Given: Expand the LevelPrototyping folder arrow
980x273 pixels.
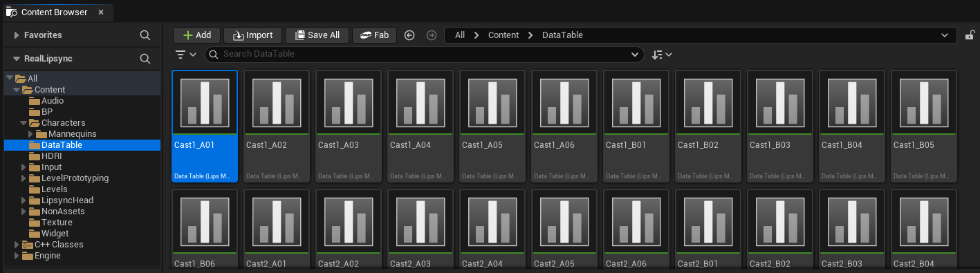Looking at the screenshot, I should pos(24,178).
